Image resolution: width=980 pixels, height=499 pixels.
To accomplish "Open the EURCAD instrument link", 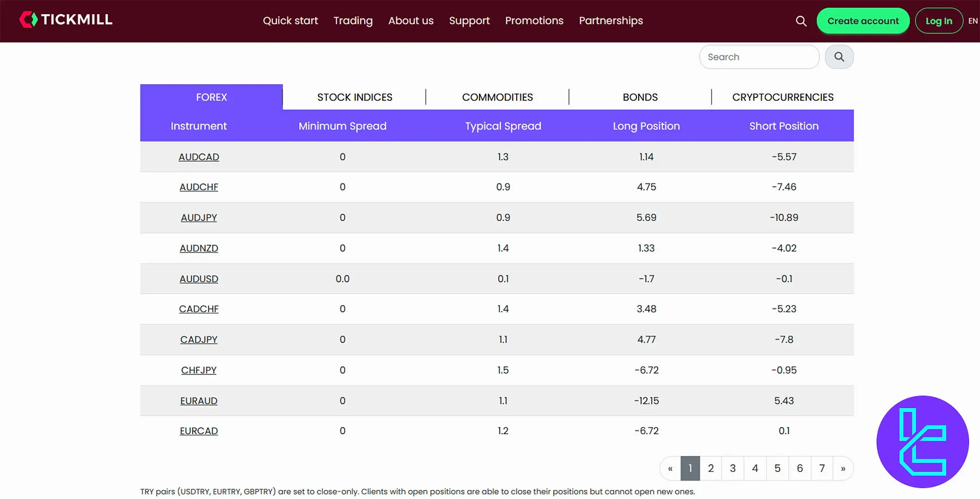I will point(199,430).
